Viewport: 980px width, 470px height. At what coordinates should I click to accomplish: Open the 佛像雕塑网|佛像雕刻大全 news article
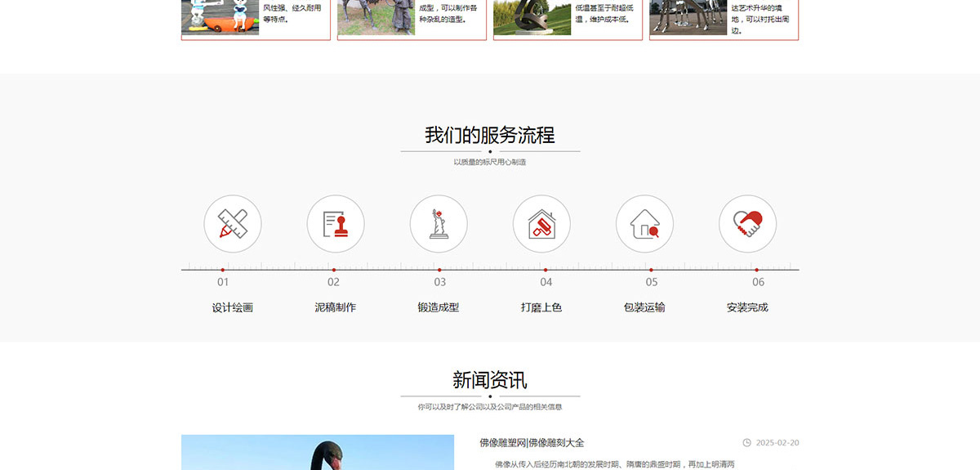tap(532, 443)
